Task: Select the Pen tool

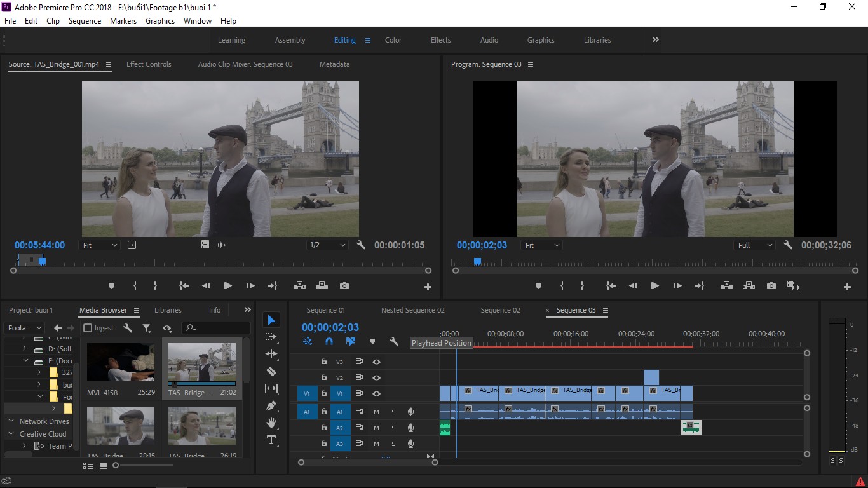Action: tap(271, 405)
